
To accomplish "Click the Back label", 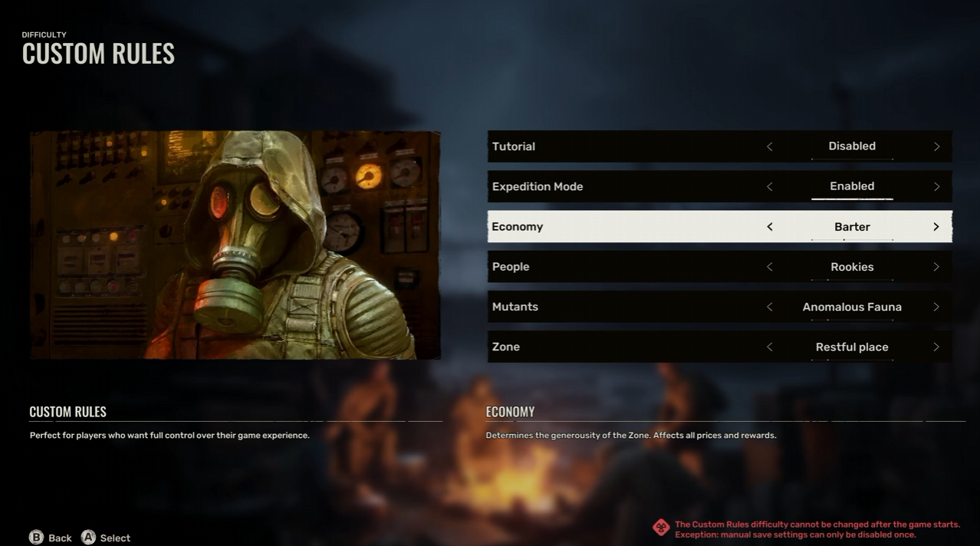I will (60, 538).
